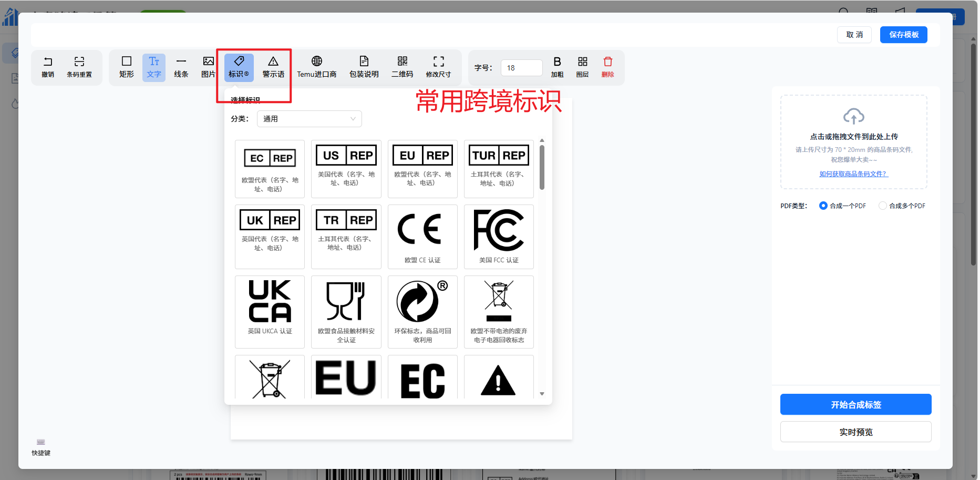980x480 pixels.
Task: Click 开始合成标签 to start generating labels
Action: coord(856,404)
